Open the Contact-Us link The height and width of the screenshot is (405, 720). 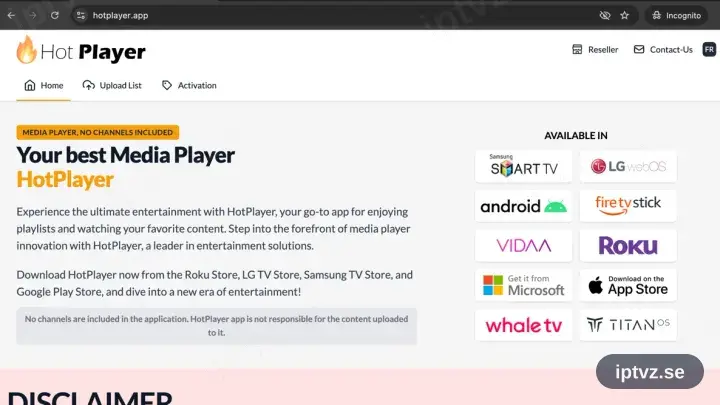pos(663,50)
